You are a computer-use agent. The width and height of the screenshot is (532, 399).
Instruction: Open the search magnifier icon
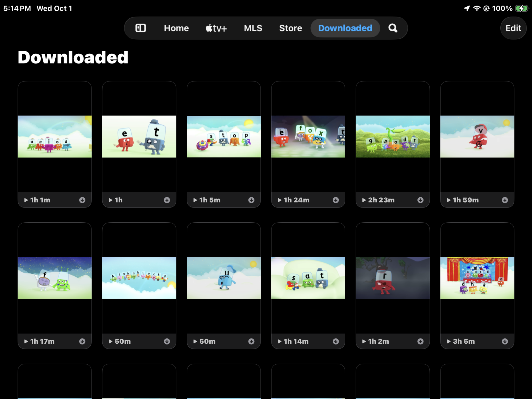tap(393, 28)
